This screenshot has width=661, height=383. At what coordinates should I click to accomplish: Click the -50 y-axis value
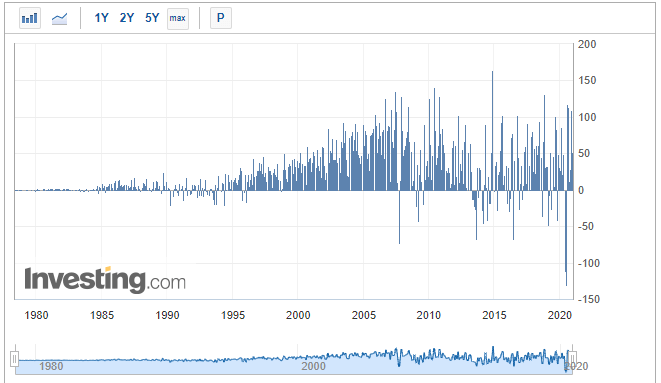coord(586,226)
